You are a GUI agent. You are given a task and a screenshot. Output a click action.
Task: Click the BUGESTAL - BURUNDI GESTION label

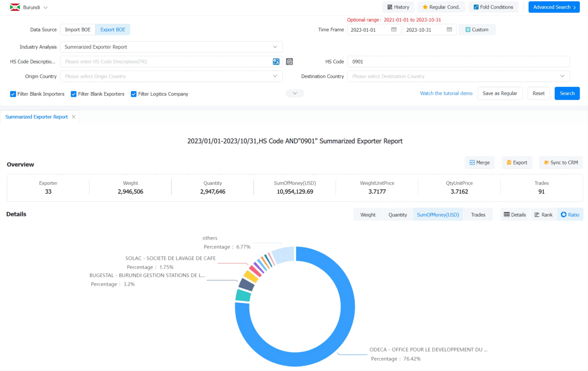click(147, 276)
